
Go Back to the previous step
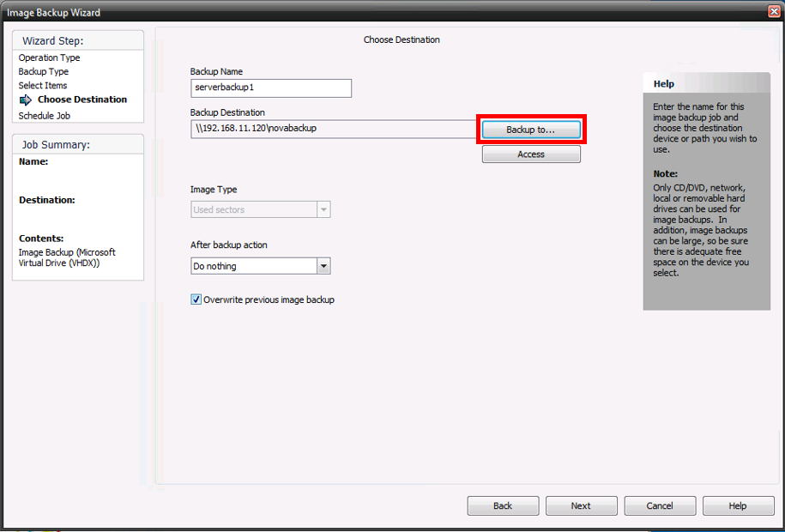pos(503,505)
